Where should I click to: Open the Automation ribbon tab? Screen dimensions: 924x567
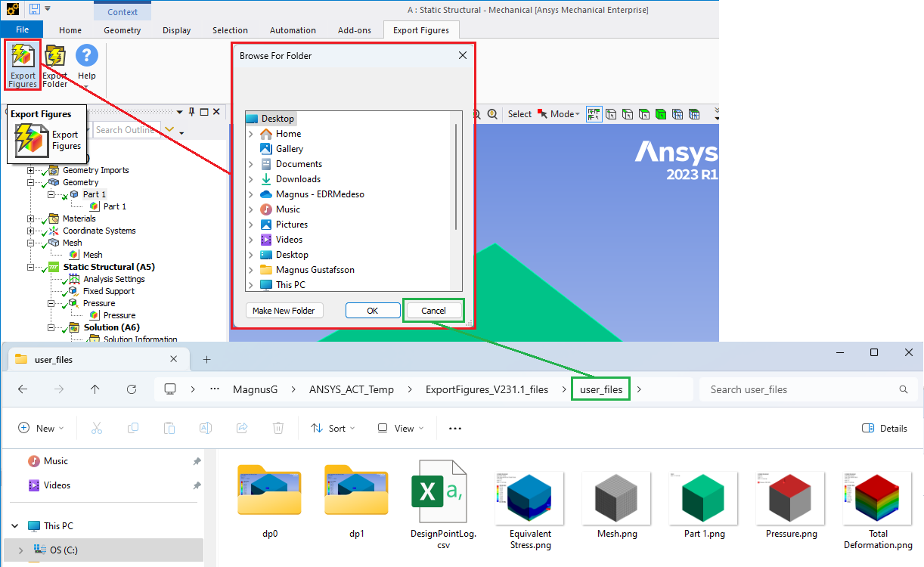[x=293, y=30]
